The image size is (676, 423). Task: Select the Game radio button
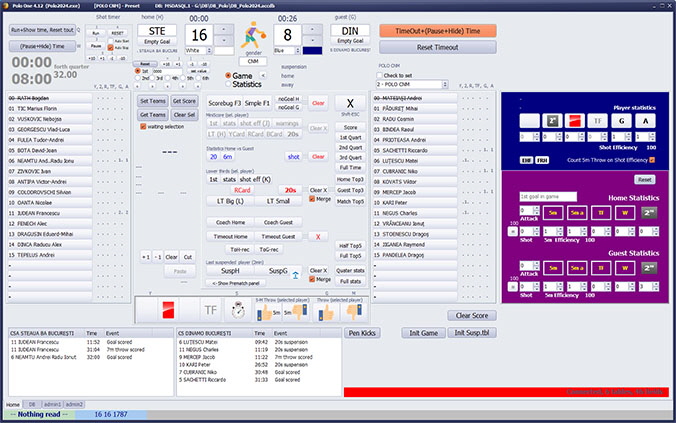228,75
